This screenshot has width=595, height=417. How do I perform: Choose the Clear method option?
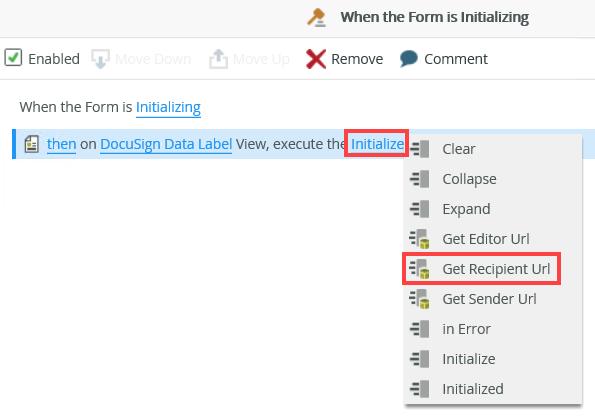tap(493, 149)
